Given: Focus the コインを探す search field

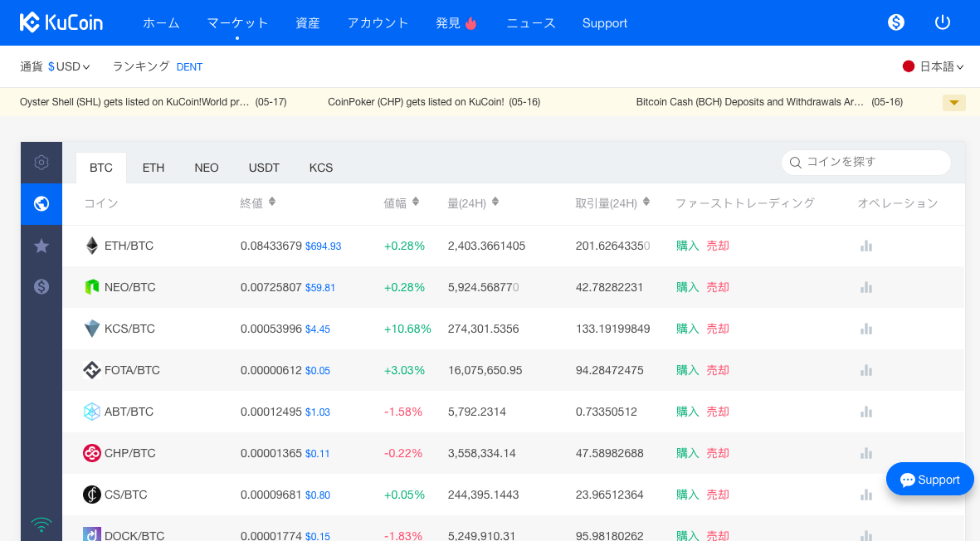Looking at the screenshot, I should tap(866, 163).
